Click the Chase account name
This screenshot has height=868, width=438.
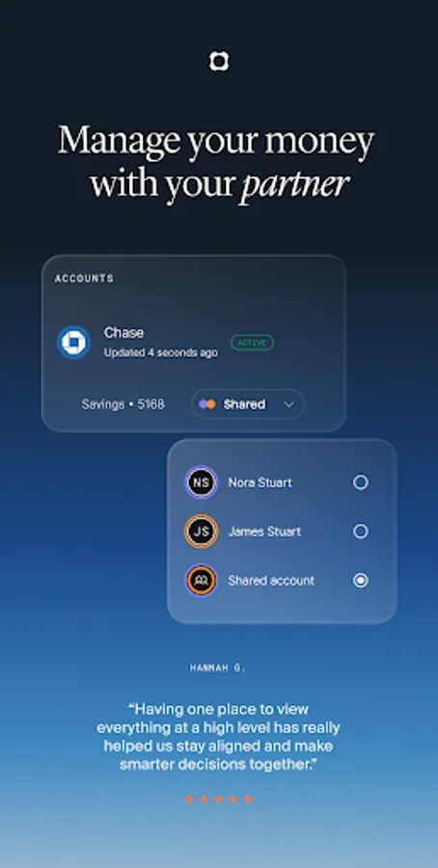click(x=124, y=333)
